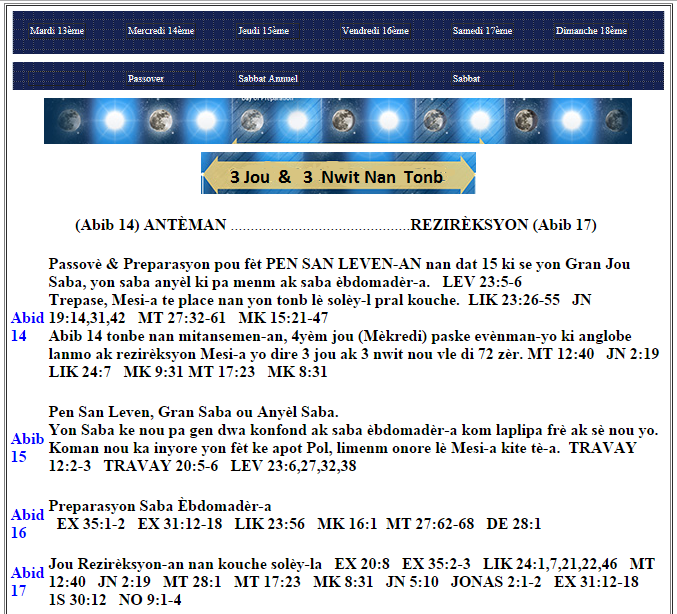Image resolution: width=677 pixels, height=614 pixels.
Task: Open the blue Abib 14 link
Action: [x=27, y=326]
